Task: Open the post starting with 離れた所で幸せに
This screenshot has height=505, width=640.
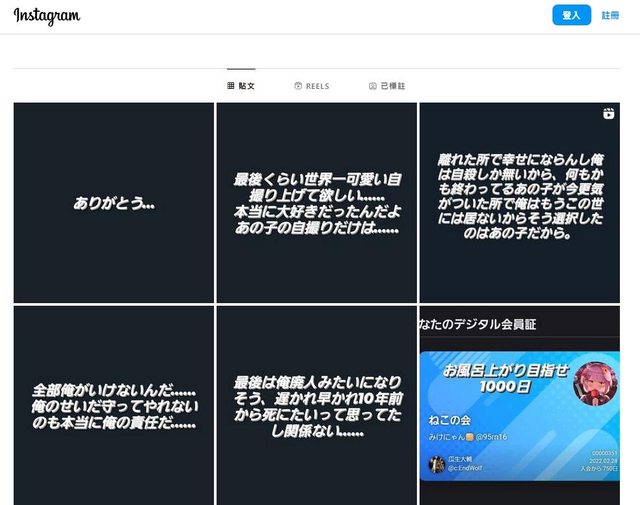Action: [x=518, y=202]
